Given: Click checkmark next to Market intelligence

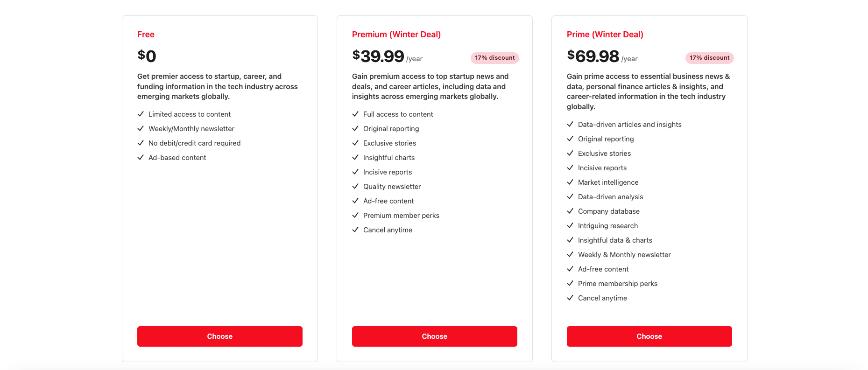Looking at the screenshot, I should [x=570, y=182].
